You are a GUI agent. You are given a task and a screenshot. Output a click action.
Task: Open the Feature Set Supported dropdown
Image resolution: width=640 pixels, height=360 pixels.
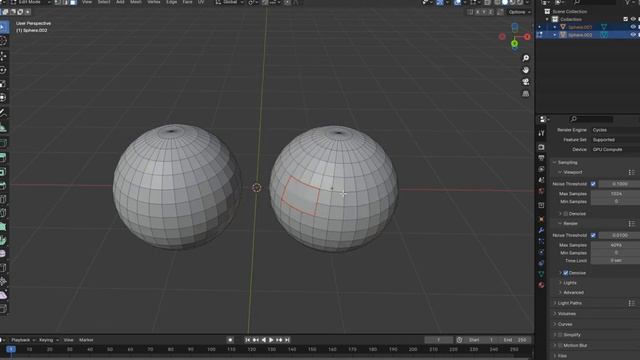pos(616,140)
